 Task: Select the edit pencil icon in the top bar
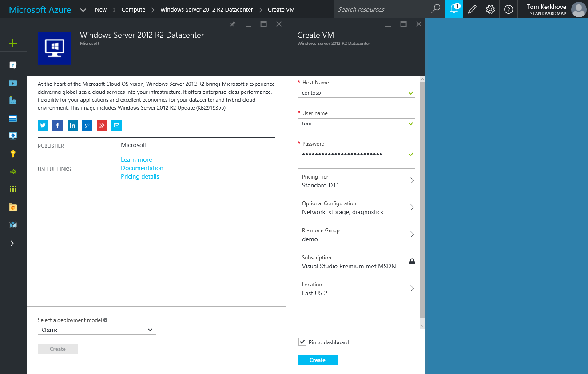click(471, 9)
